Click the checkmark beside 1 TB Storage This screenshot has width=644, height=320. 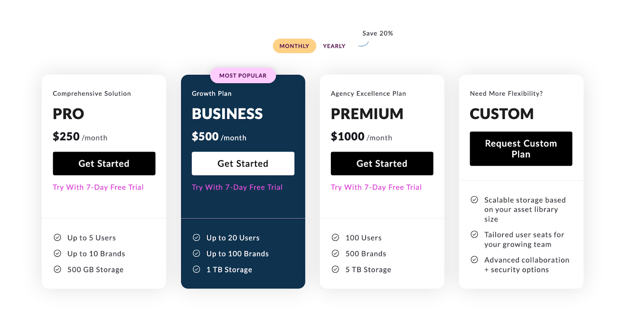pos(196,269)
